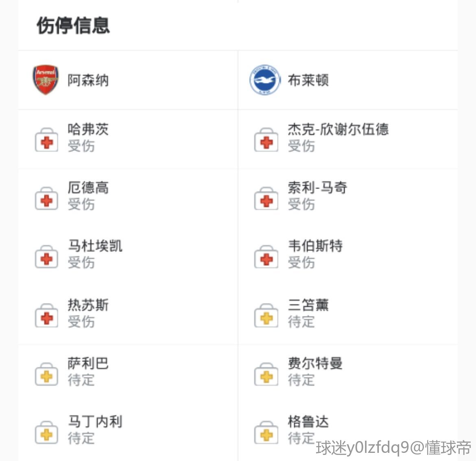Click the red medical kit beside 热苏斯
This screenshot has width=476, height=461.
[46, 316]
